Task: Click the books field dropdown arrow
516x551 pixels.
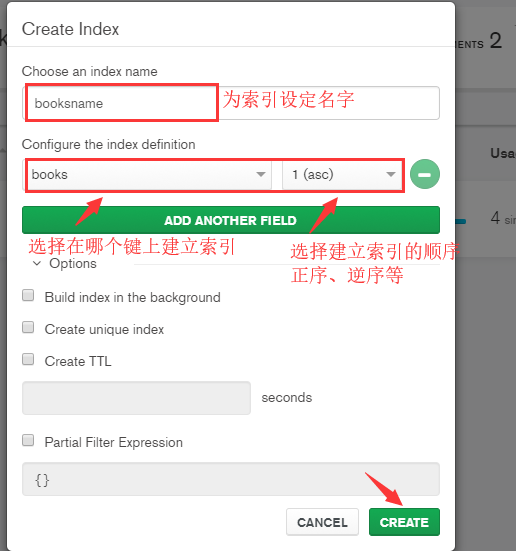Action: pyautogui.click(x=260, y=174)
